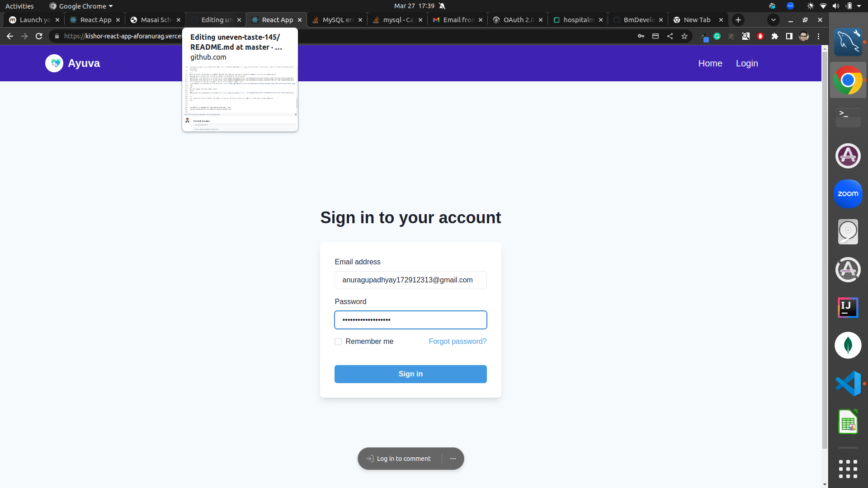Open the browser Extensions puzzle-piece menu
The width and height of the screenshot is (868, 488).
point(775,36)
